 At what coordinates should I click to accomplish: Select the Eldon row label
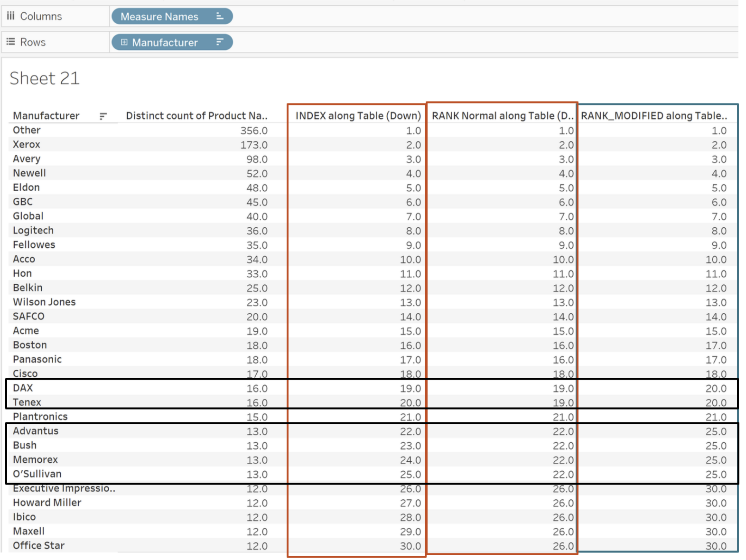click(26, 187)
